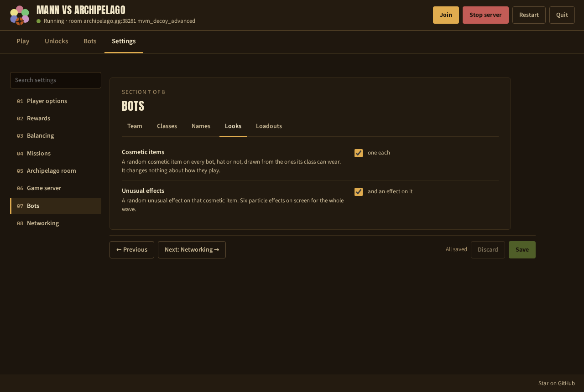Open 08 Networking section

tap(56, 223)
